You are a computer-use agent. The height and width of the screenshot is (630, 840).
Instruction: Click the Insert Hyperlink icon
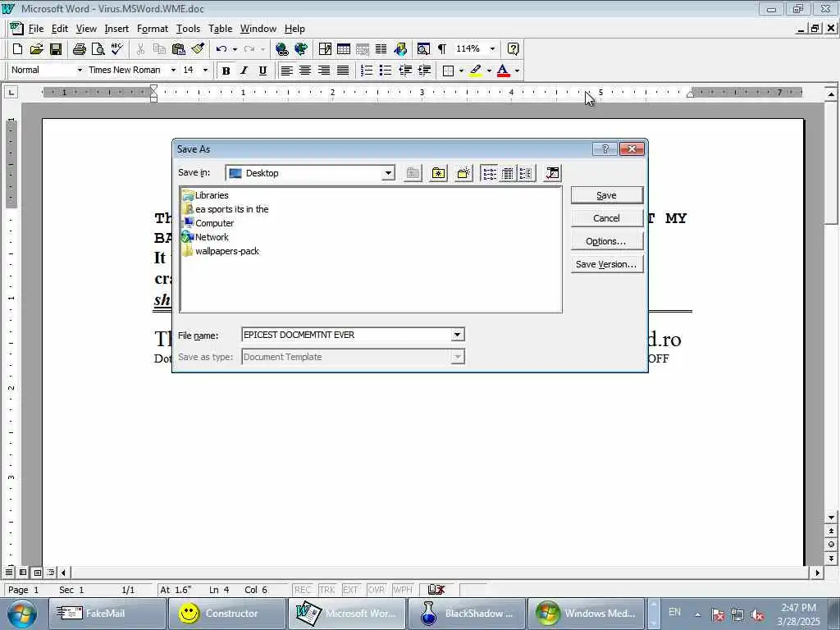282,49
